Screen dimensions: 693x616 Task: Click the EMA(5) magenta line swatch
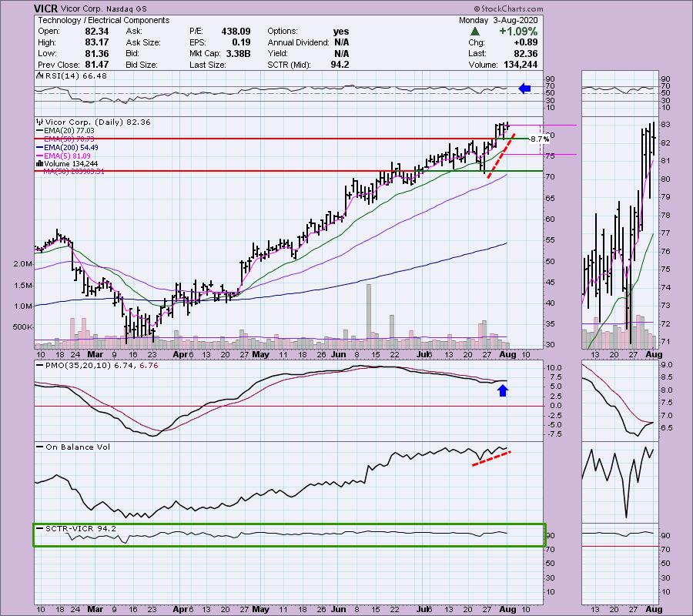[40, 156]
